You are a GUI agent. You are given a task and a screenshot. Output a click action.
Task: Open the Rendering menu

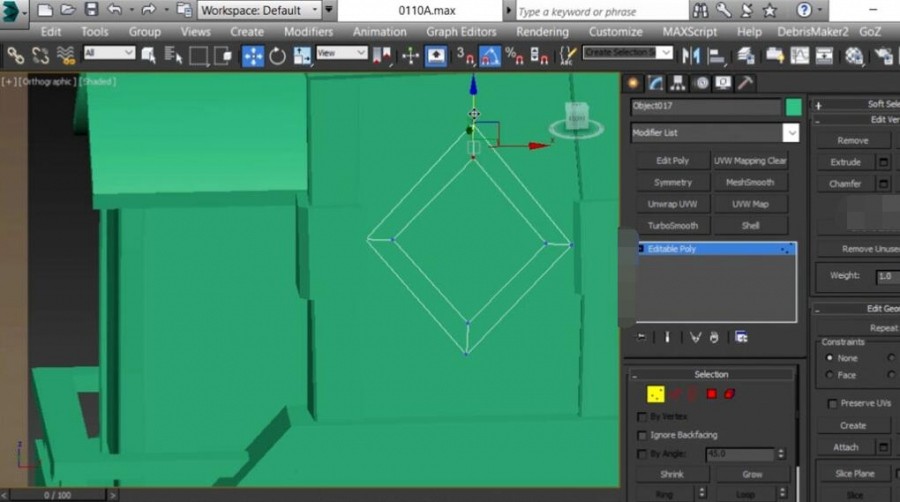coord(542,32)
